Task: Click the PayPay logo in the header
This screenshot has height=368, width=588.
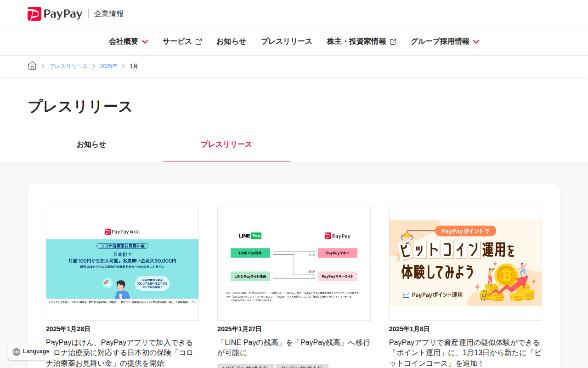Action: click(55, 14)
